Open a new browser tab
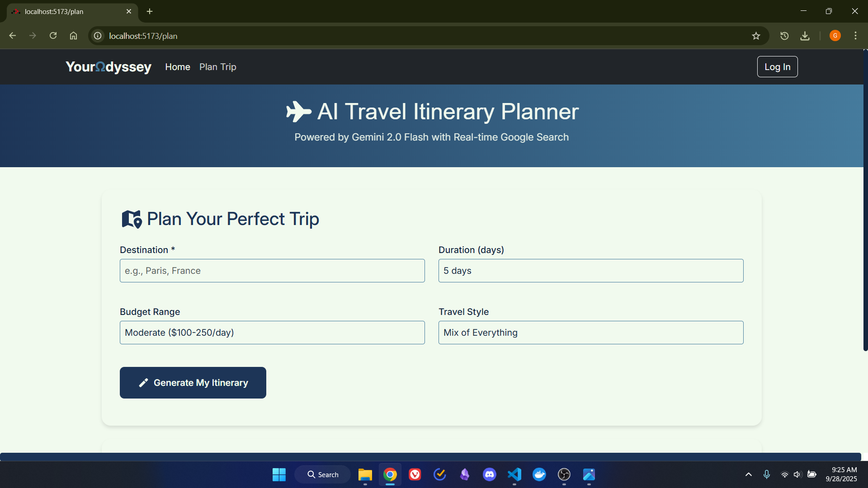868x488 pixels. [x=150, y=11]
